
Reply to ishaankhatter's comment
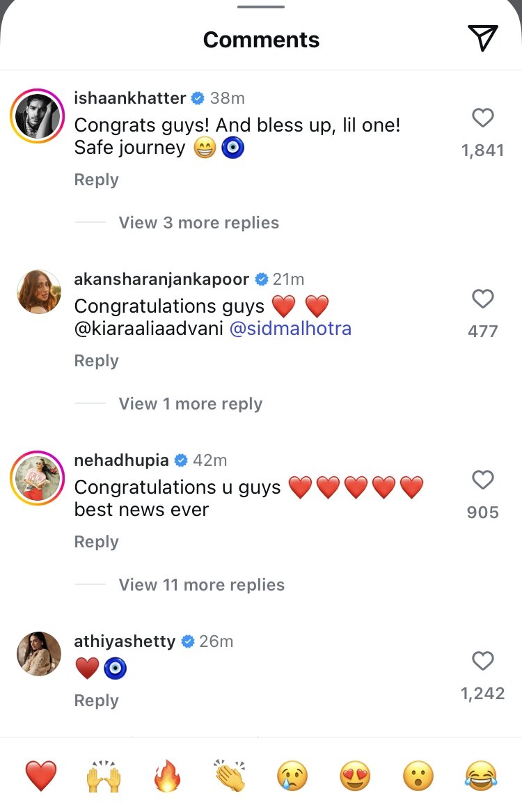coord(96,180)
